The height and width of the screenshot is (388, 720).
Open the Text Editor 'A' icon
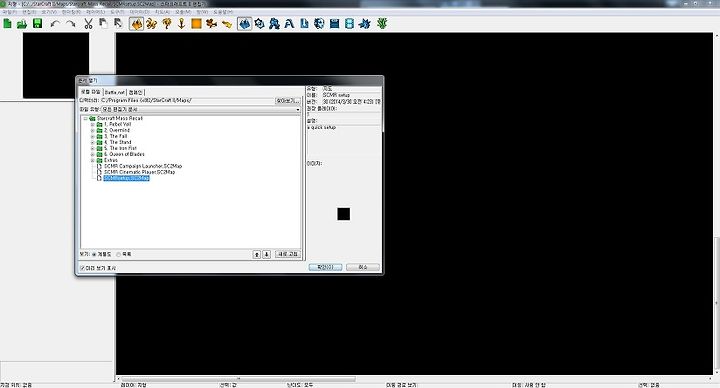tap(289, 24)
